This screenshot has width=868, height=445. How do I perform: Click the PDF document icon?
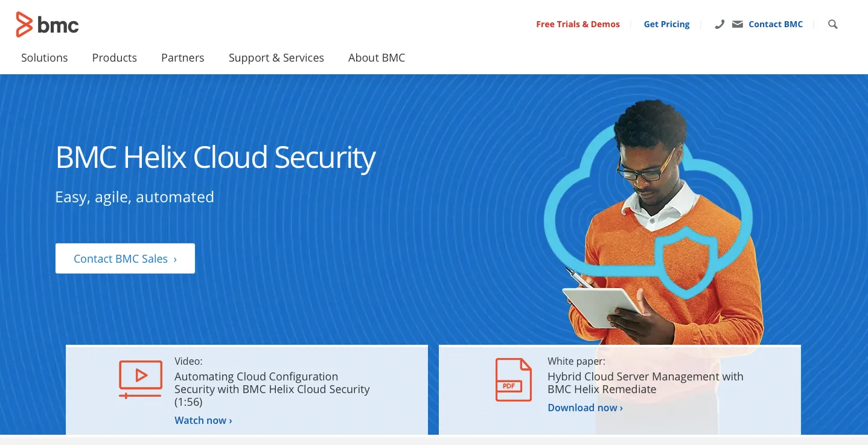coord(514,379)
